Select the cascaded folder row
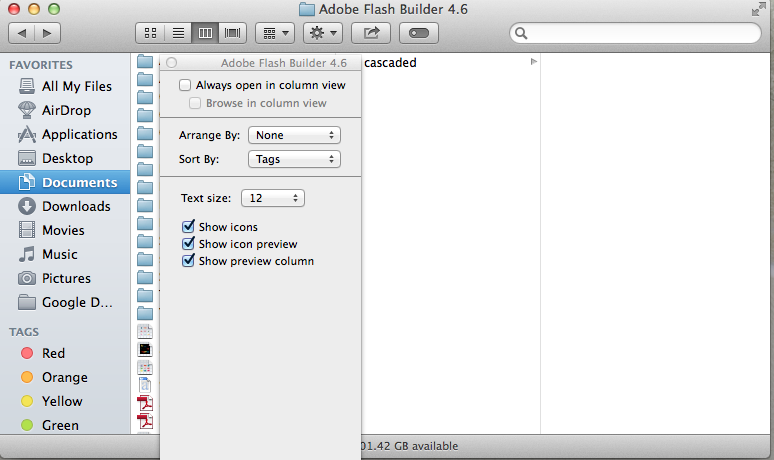The height and width of the screenshot is (460, 774). click(x=451, y=63)
